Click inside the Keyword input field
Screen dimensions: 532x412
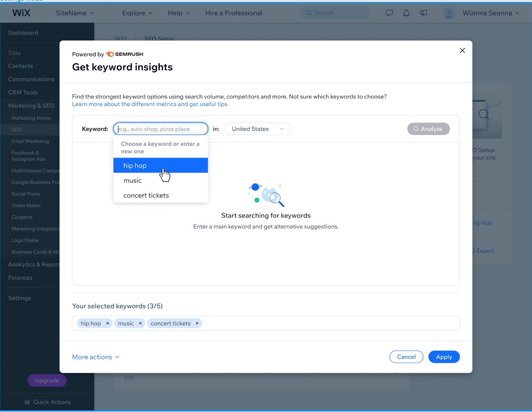161,129
